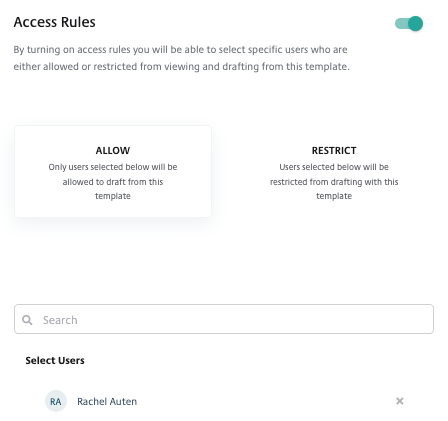
Task: Click the Search placeholder text
Action: [60, 320]
